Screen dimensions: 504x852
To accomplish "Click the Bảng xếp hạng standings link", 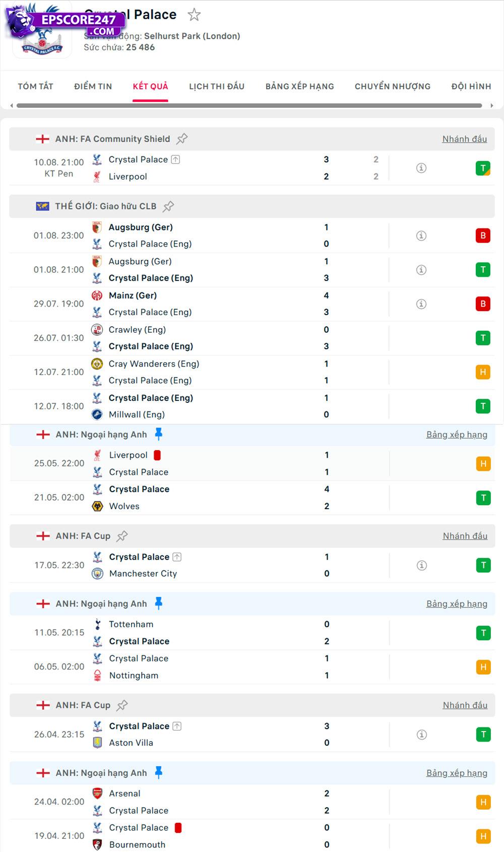I will [457, 434].
